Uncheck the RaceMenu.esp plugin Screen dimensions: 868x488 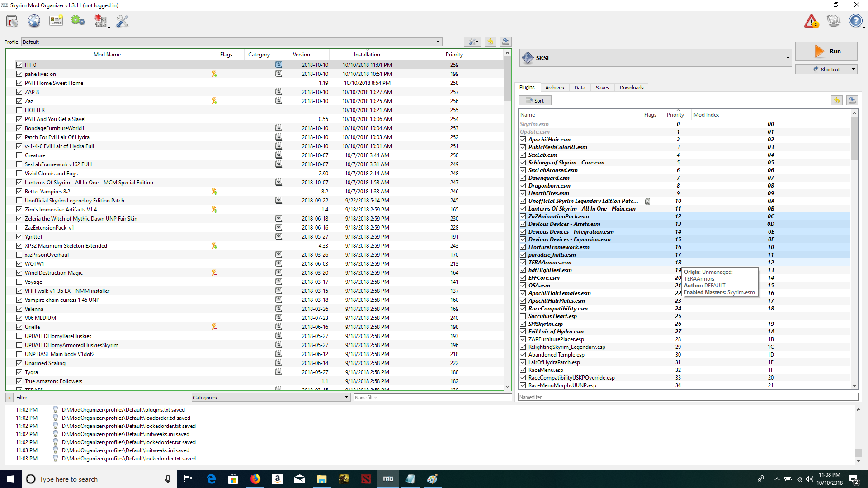point(523,370)
